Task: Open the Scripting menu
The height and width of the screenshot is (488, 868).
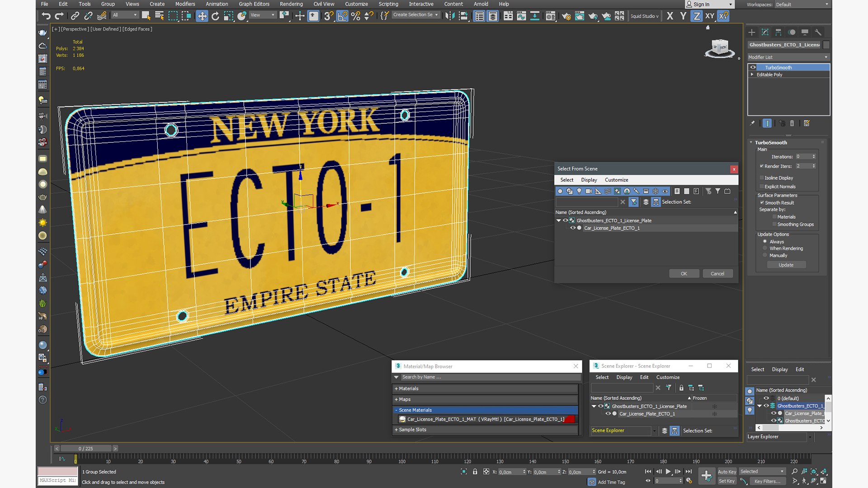Action: tap(388, 4)
